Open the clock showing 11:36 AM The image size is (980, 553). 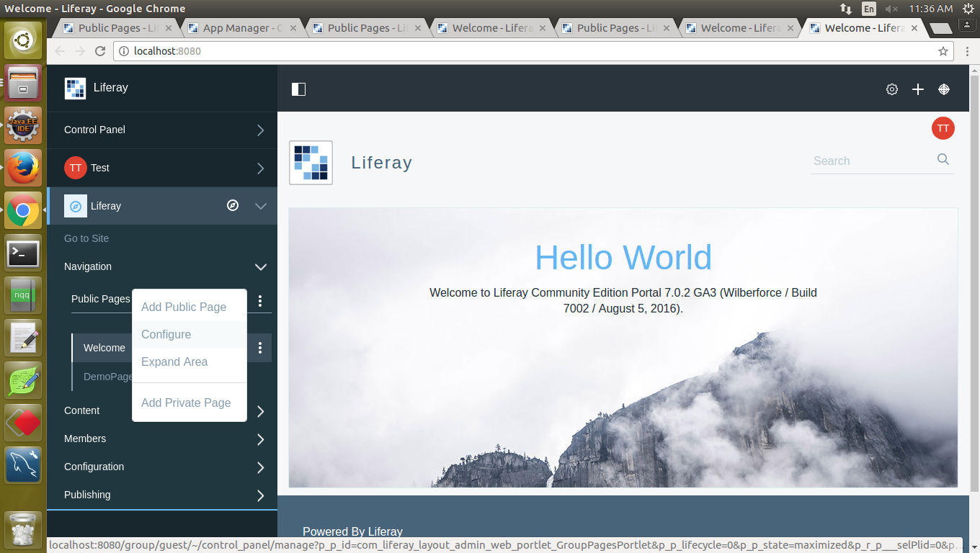(931, 9)
